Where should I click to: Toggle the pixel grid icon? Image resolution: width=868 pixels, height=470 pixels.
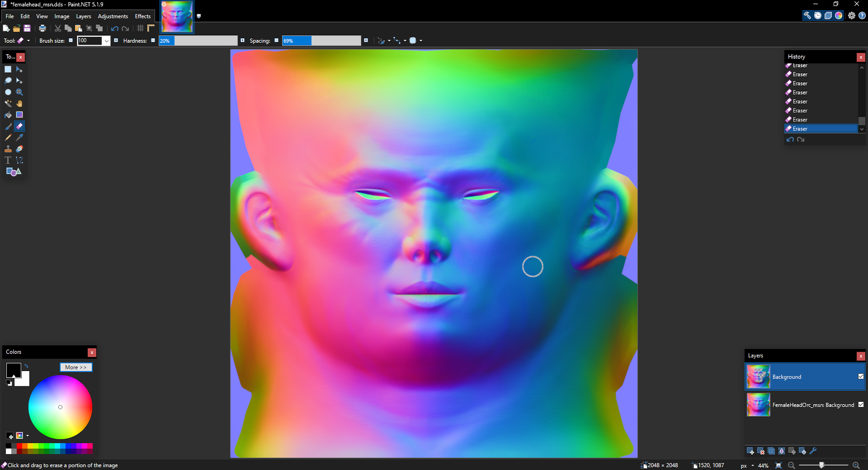point(141,28)
